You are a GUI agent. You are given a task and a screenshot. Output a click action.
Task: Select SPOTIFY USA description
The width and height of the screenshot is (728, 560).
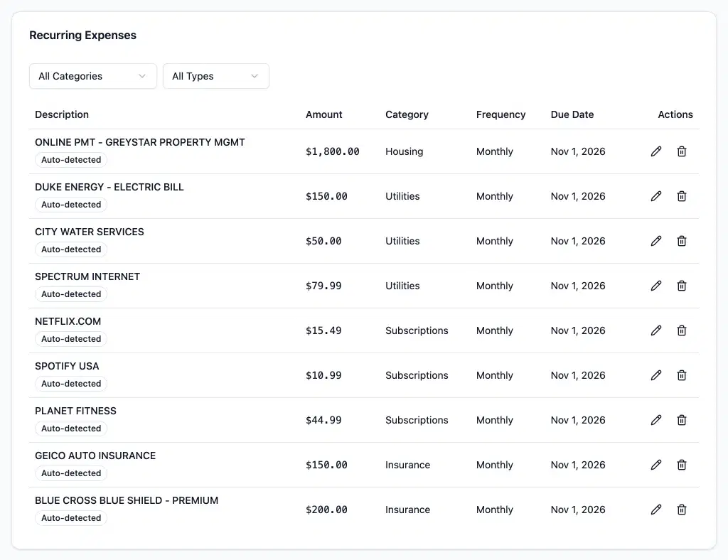point(67,366)
